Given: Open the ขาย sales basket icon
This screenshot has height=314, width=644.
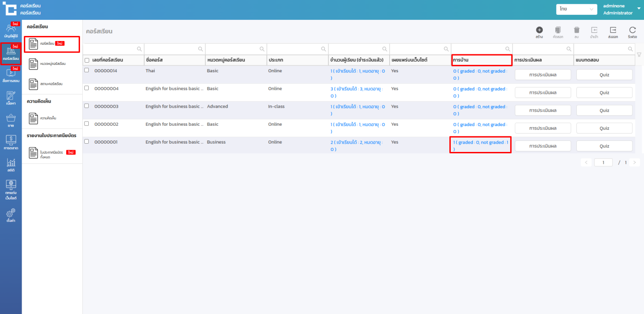Looking at the screenshot, I should 11,120.
